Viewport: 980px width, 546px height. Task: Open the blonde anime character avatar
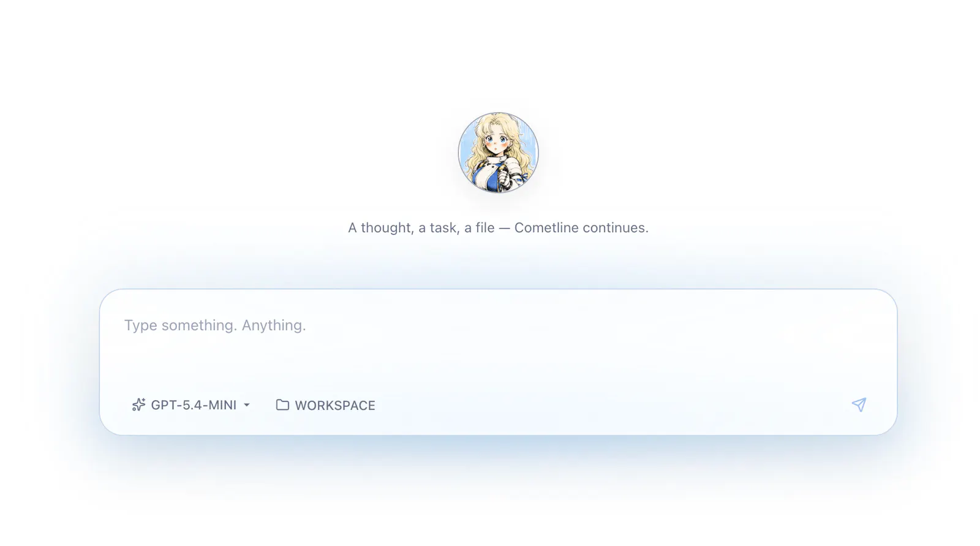(498, 153)
